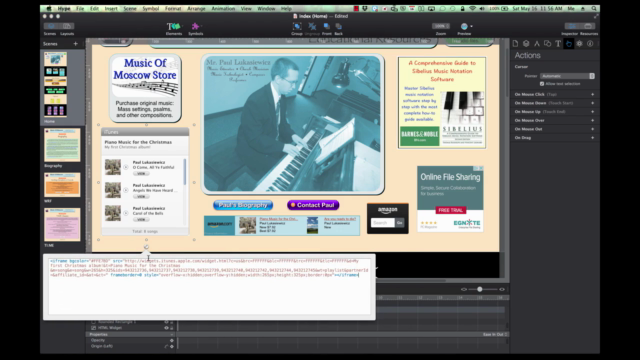Open the Ease In Out timing dropdown

495,334
